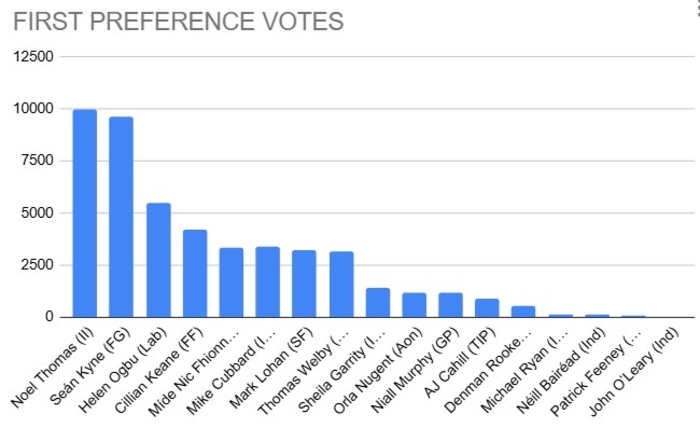Click the Mark Lohan (SF) bar

click(304, 284)
